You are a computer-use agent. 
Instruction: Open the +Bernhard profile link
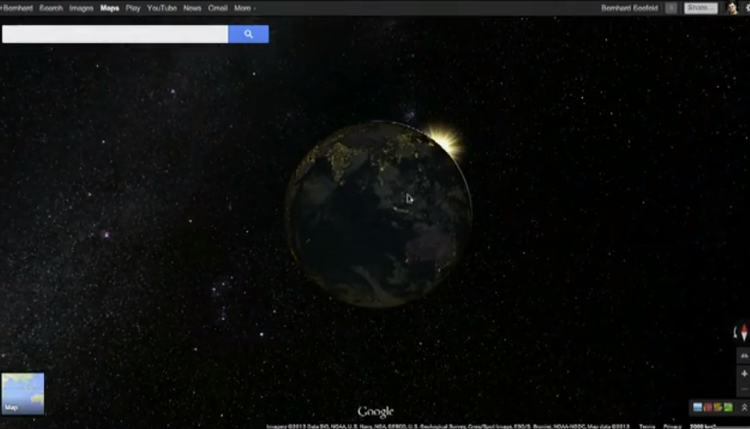tap(17, 8)
